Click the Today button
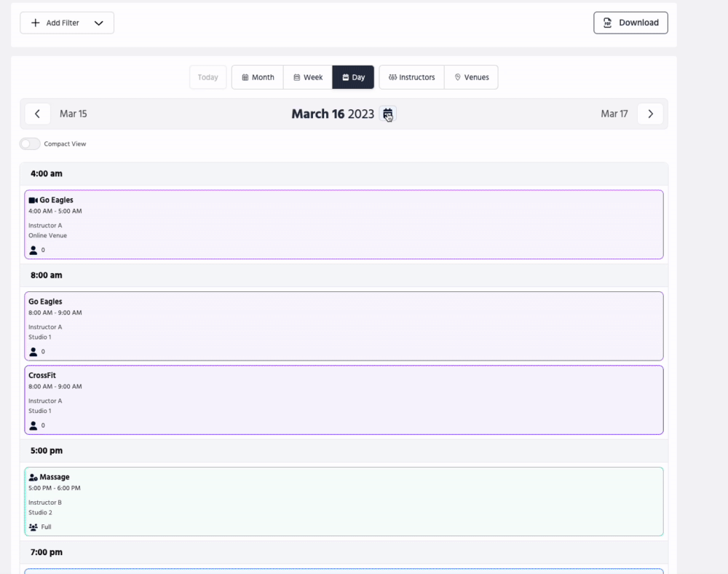728x574 pixels. coord(207,77)
